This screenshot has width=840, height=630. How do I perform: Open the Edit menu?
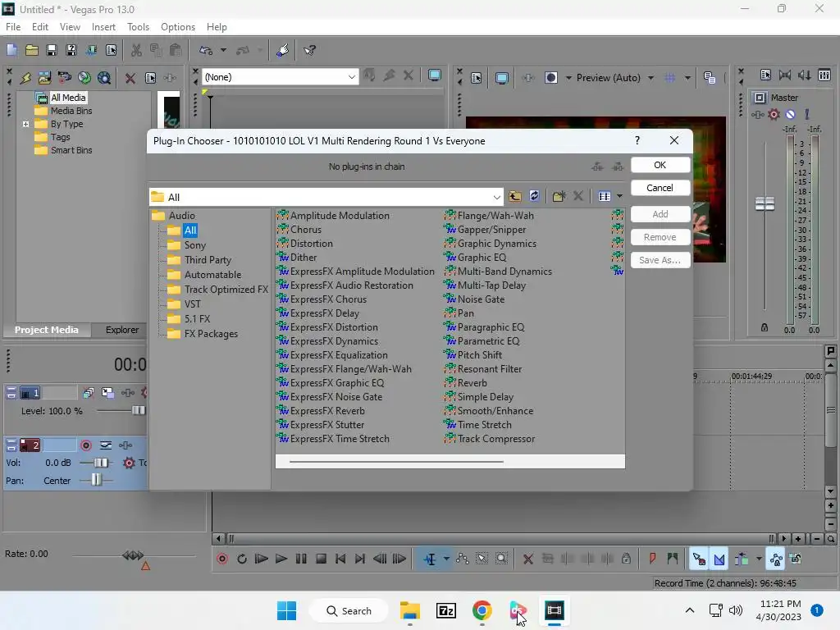point(40,27)
